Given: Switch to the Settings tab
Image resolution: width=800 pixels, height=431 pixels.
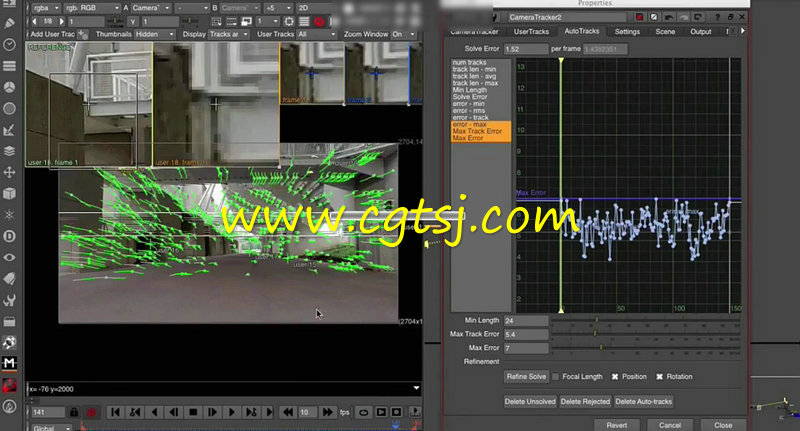Looking at the screenshot, I should pos(627,32).
